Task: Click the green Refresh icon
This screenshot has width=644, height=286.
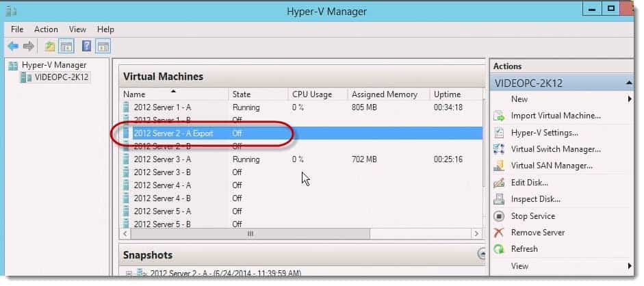Action: 499,249
